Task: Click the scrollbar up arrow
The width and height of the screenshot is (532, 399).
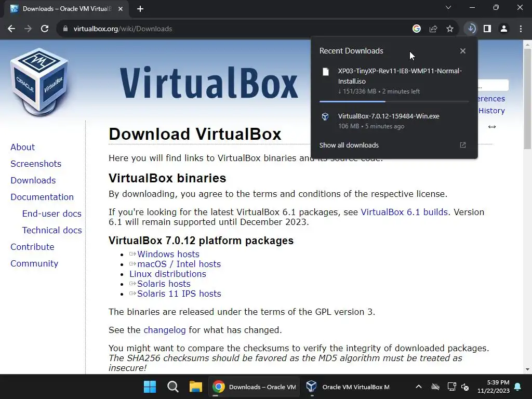Action: [x=527, y=44]
